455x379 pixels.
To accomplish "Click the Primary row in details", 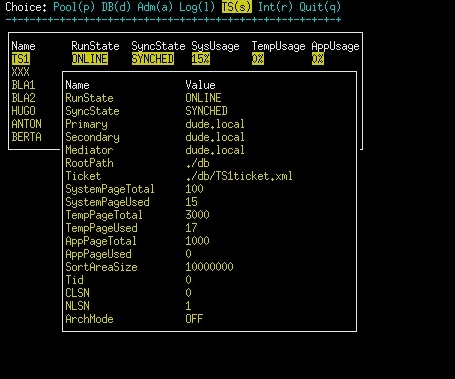I will click(x=155, y=124).
